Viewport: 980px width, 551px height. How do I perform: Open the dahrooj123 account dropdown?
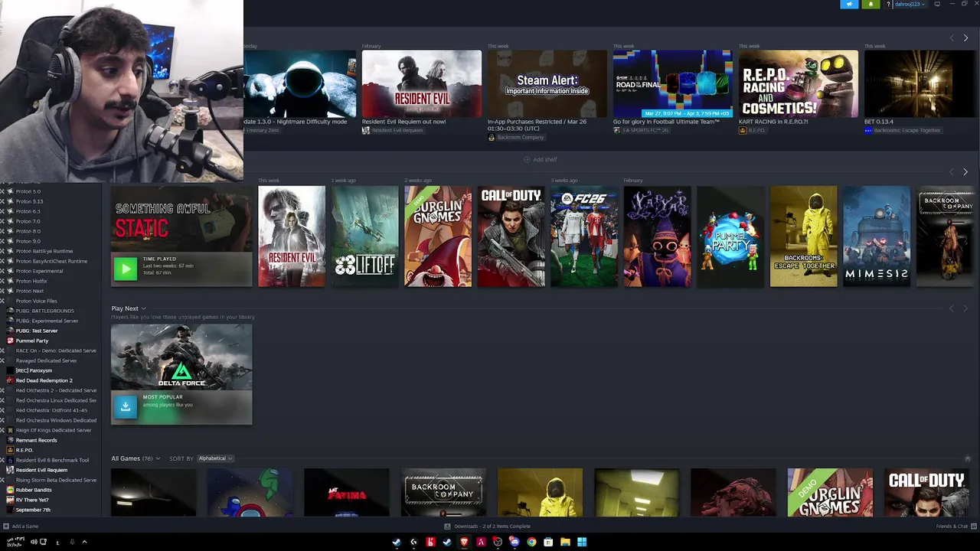pos(910,5)
